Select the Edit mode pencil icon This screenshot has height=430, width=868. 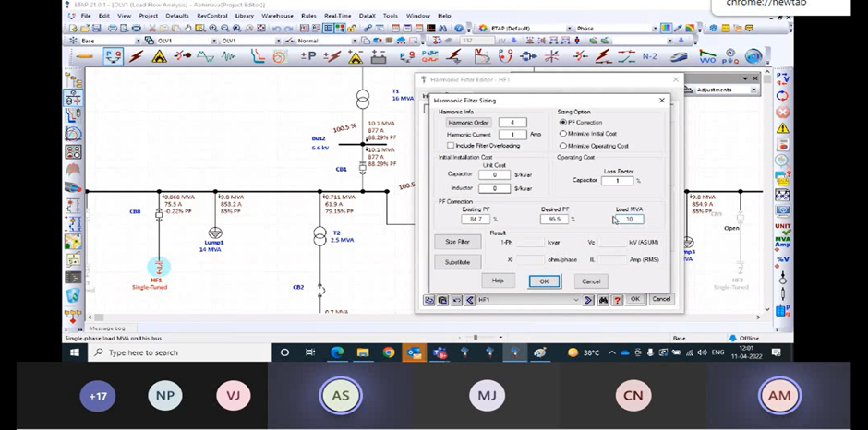click(x=84, y=56)
